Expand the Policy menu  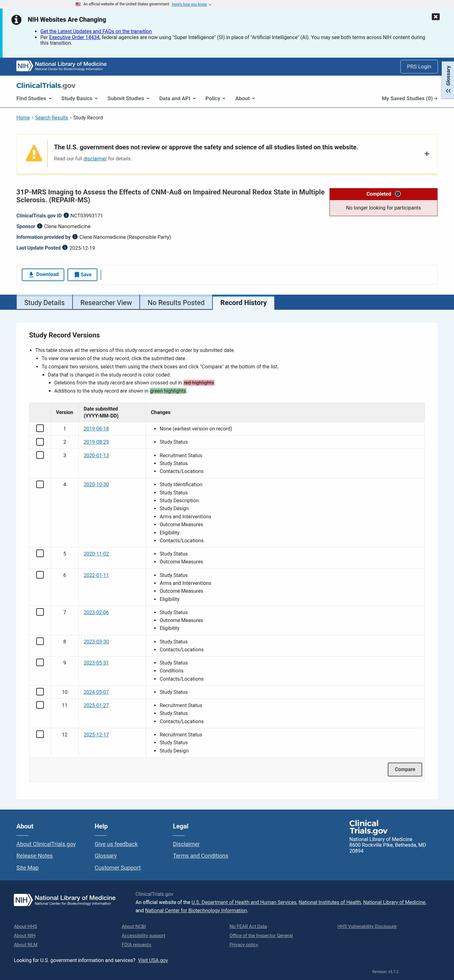[215, 98]
